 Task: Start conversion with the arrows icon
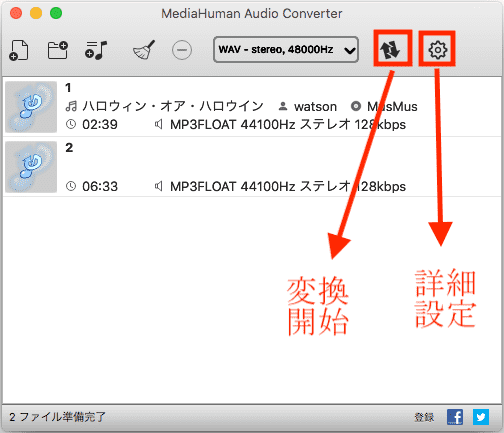pyautogui.click(x=390, y=50)
